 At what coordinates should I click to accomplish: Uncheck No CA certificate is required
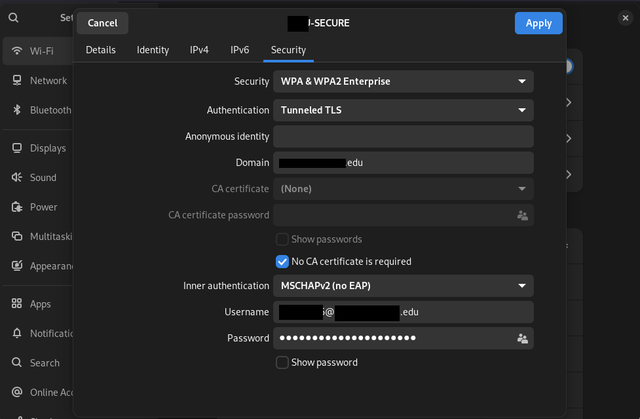282,262
